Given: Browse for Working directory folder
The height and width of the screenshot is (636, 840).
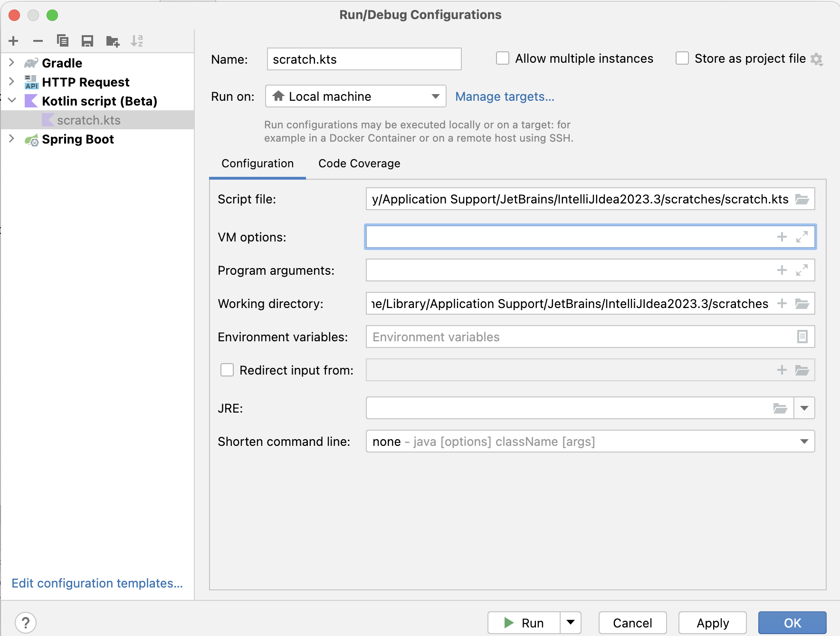Looking at the screenshot, I should pyautogui.click(x=802, y=303).
